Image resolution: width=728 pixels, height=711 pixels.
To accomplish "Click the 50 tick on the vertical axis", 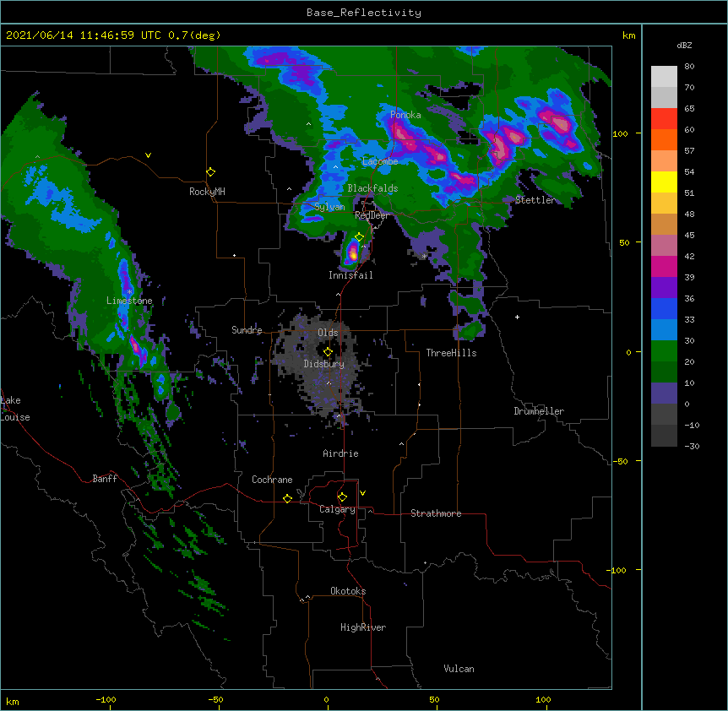I will pyautogui.click(x=624, y=242).
